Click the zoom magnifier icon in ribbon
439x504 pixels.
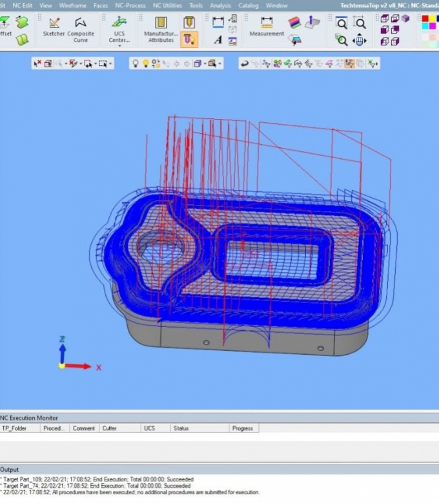342,24
